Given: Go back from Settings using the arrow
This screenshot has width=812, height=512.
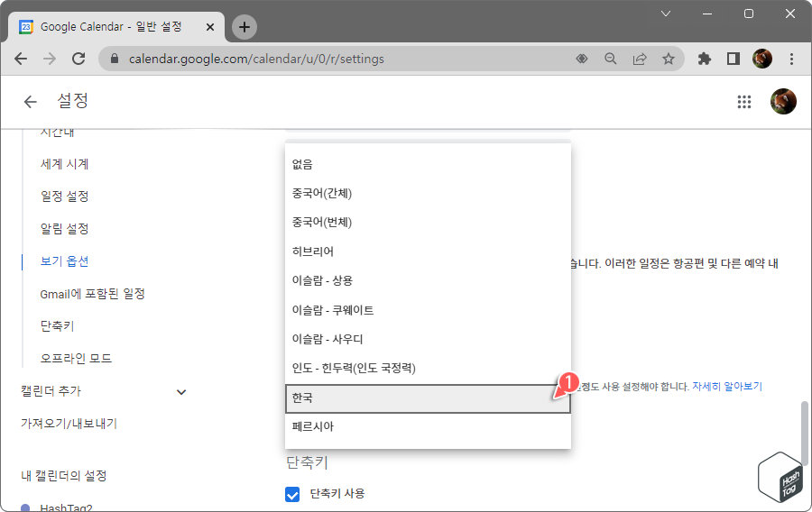Looking at the screenshot, I should (30, 102).
